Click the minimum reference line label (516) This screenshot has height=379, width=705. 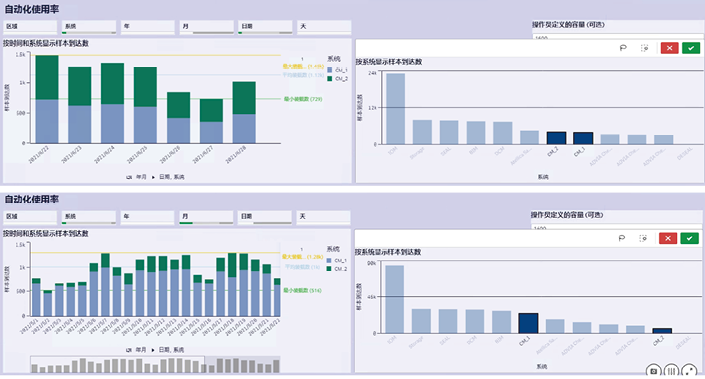[302, 290]
